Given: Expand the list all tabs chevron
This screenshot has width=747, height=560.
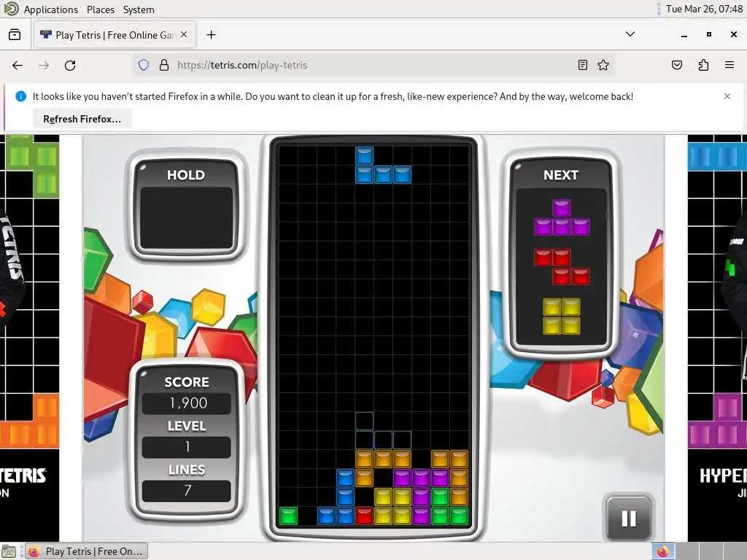Looking at the screenshot, I should (x=630, y=34).
